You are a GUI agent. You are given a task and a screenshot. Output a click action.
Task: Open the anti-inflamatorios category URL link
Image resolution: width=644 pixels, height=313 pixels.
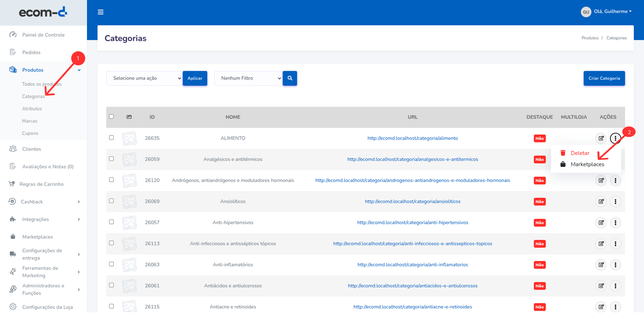(x=412, y=265)
